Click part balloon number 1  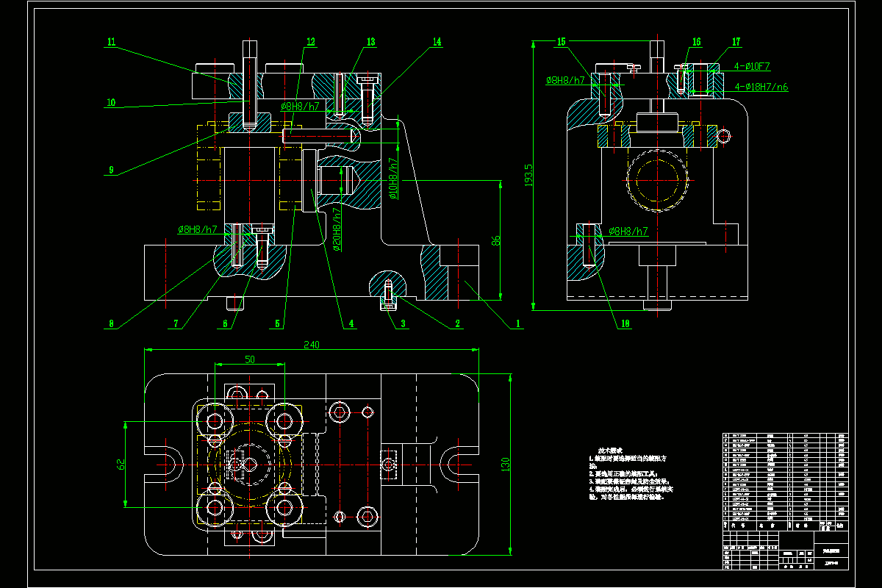517,323
